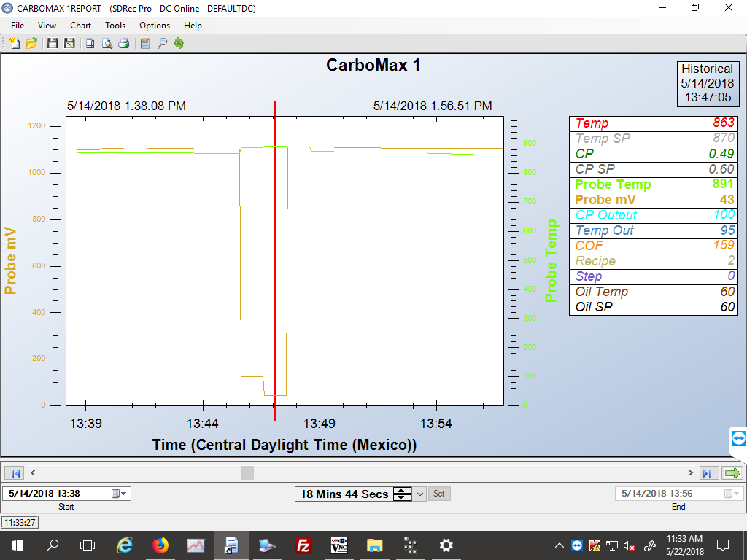Launch Internet Explorer from the taskbar
The image size is (747, 560).
click(124, 545)
